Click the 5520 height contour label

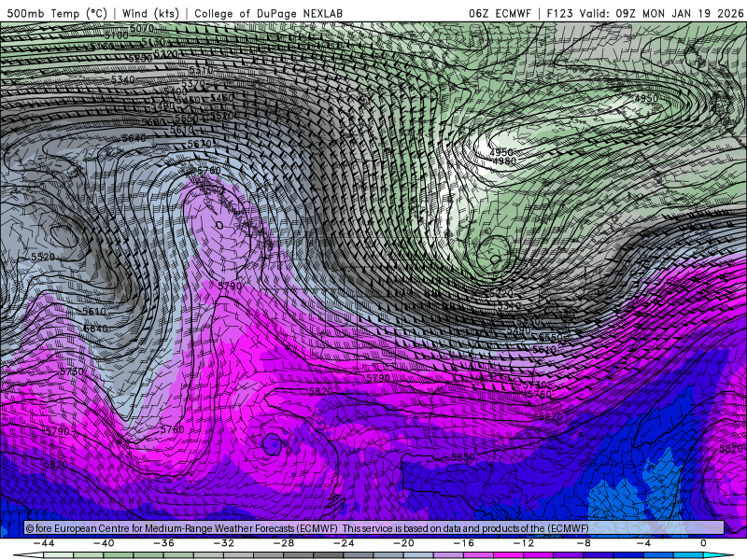pyautogui.click(x=43, y=257)
